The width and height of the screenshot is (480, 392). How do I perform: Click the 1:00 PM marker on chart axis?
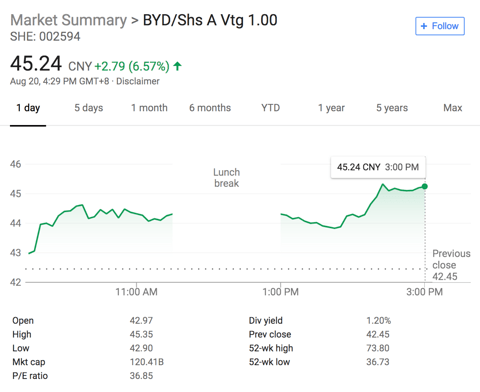coord(280,292)
